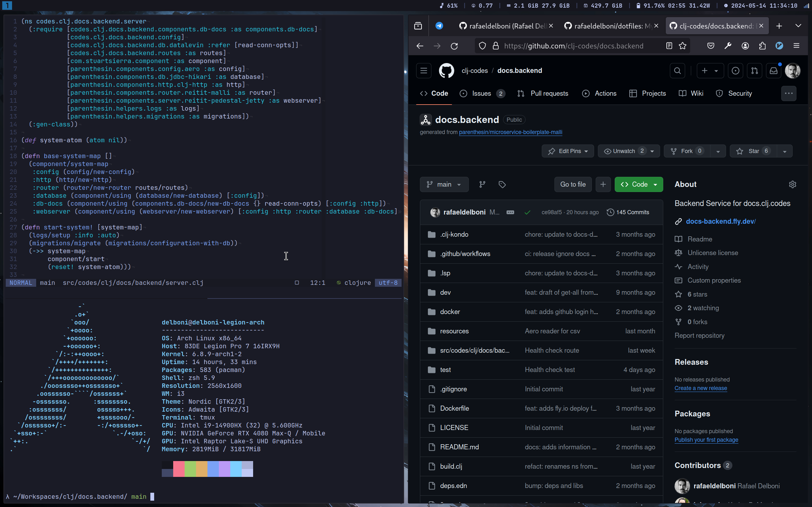Click the GitHub repository search icon

[678, 70]
